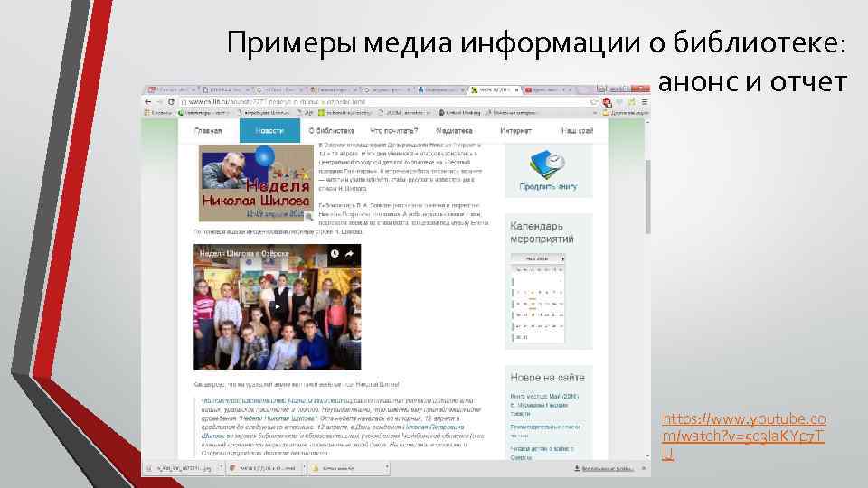The height and width of the screenshot is (488, 868).
Task: Open the Chrome hamburger menu
Action: tap(645, 102)
